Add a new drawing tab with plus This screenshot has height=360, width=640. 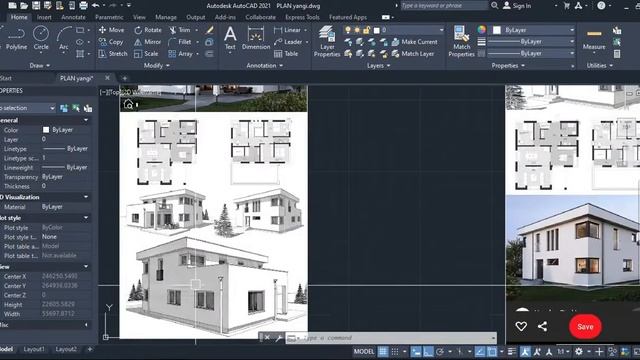tap(124, 78)
